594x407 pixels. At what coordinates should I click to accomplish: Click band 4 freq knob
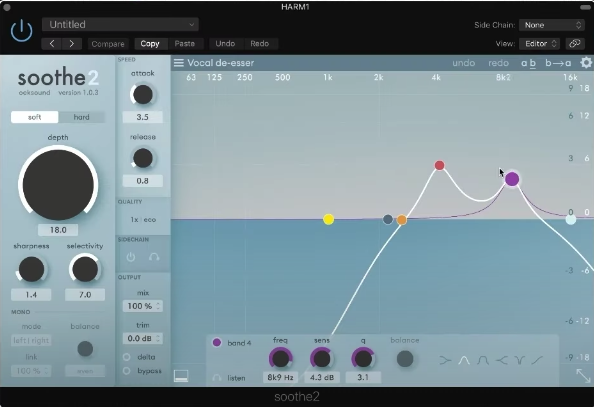pos(281,358)
